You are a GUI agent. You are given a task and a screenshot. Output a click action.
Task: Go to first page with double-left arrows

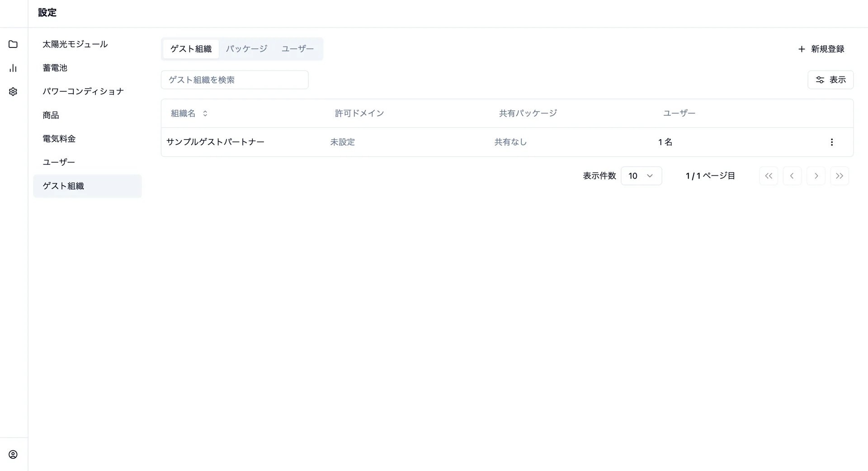[x=769, y=176]
